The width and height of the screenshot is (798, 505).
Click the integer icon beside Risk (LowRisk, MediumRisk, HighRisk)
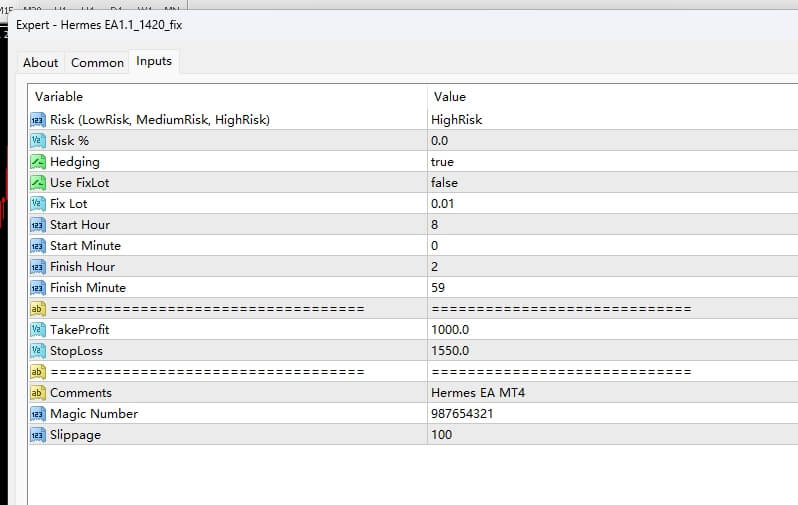click(38, 120)
